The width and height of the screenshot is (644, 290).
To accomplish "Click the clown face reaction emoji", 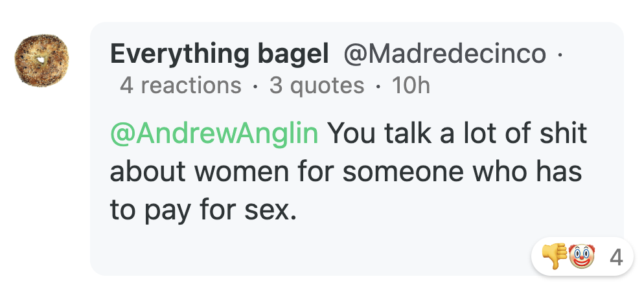I will (581, 258).
